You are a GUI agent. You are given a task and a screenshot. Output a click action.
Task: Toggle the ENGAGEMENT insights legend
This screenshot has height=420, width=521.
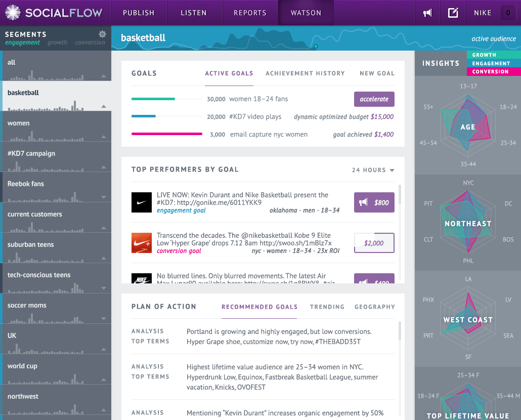494,63
